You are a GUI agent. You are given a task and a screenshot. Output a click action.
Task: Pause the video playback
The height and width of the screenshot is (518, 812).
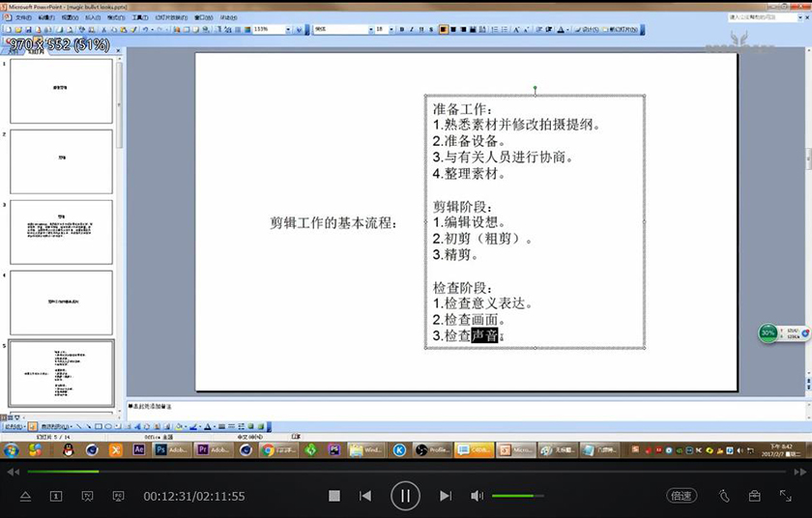coord(405,496)
